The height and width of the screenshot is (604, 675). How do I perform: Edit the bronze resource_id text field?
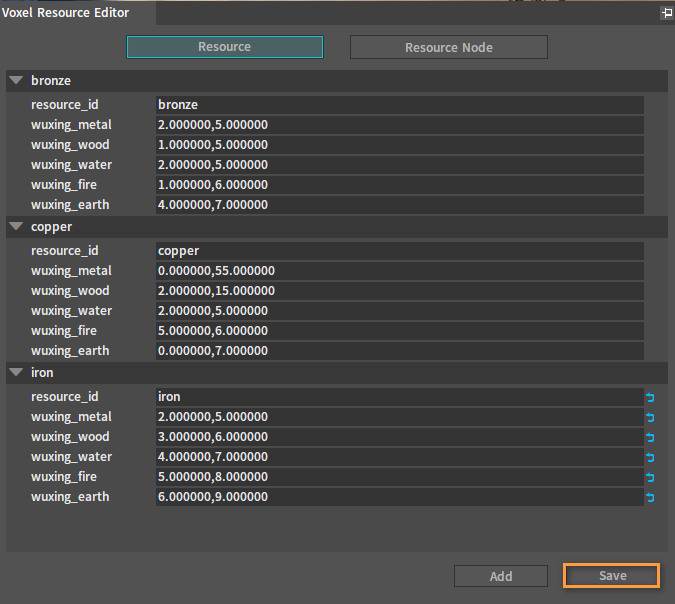pos(399,104)
